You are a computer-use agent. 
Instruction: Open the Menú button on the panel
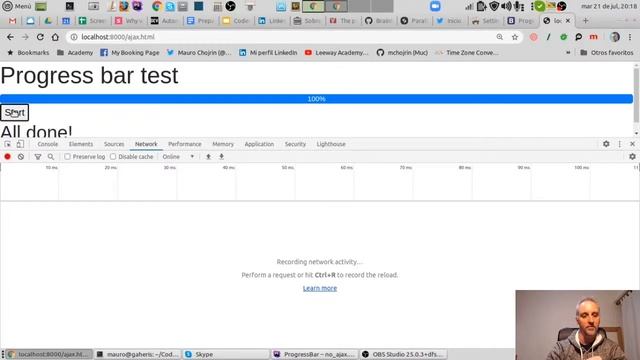click(17, 6)
